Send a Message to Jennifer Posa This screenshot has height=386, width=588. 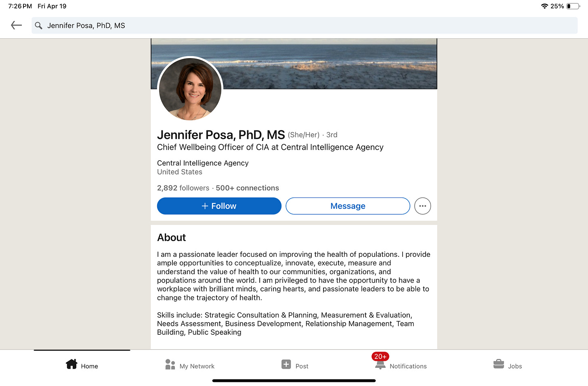[x=348, y=206]
